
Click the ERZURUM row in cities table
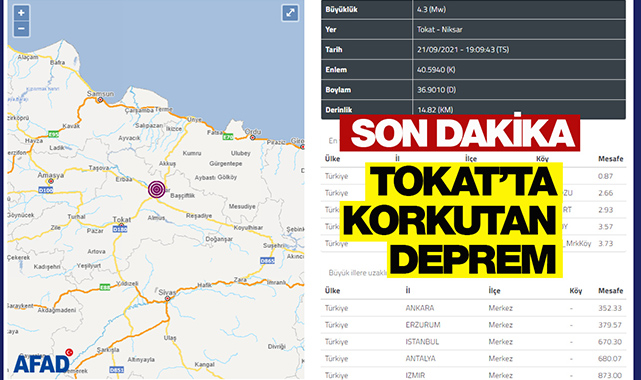pos(473,325)
